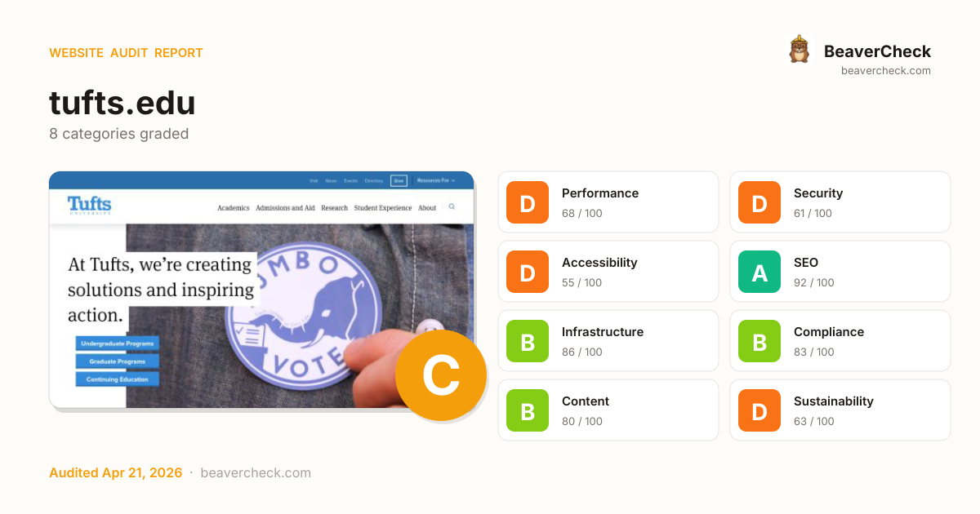This screenshot has height=514, width=980.
Task: Click the Tufts University logo in preview
Action: coord(89,206)
